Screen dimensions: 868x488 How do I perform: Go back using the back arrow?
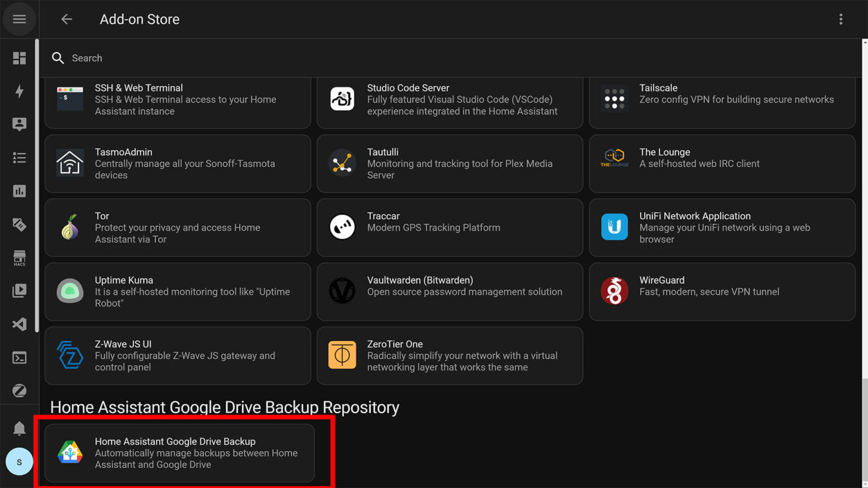67,19
